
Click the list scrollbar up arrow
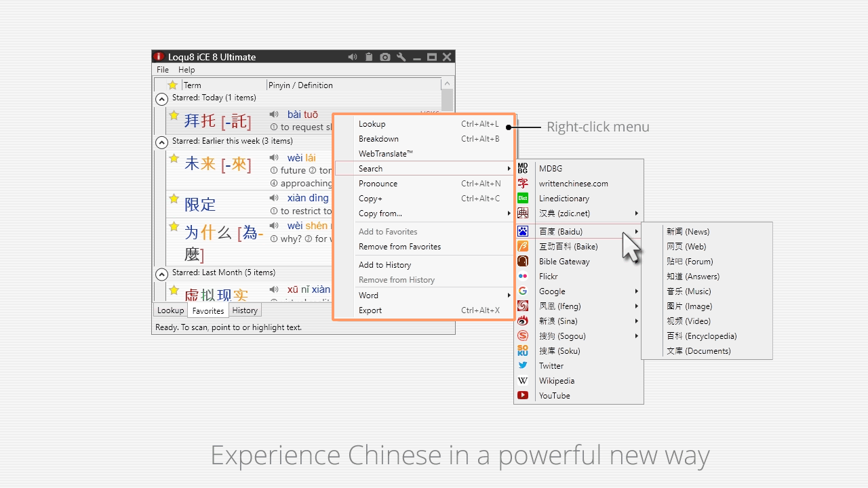447,84
